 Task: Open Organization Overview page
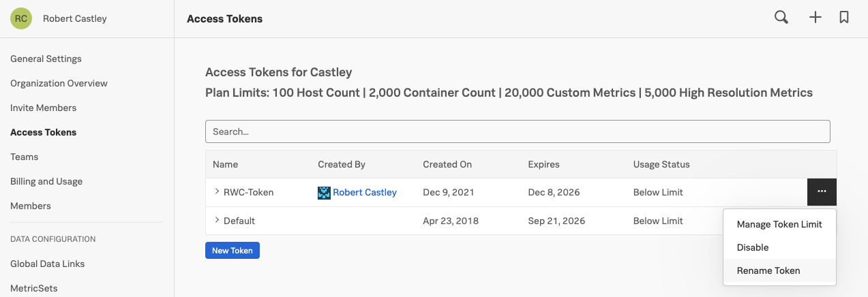coord(59,83)
